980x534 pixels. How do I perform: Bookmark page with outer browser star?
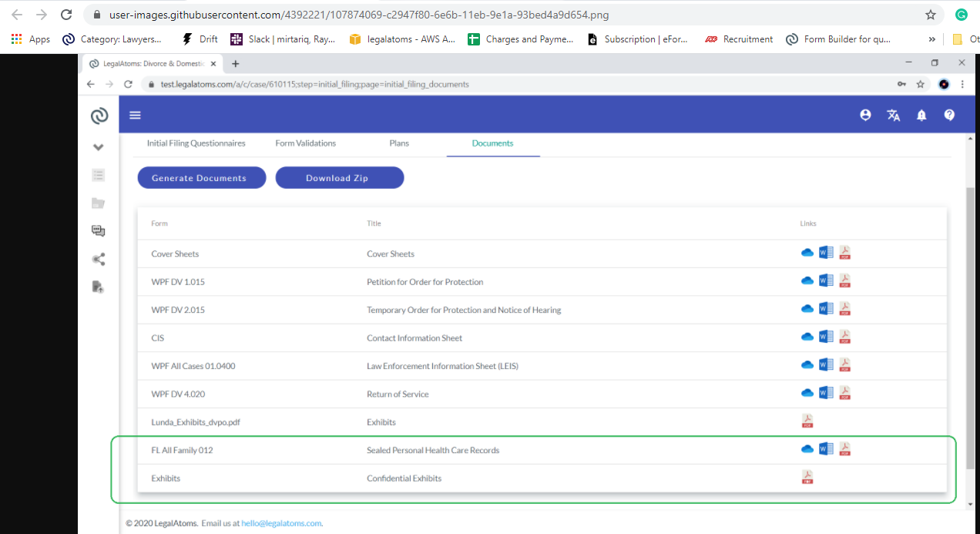click(931, 15)
